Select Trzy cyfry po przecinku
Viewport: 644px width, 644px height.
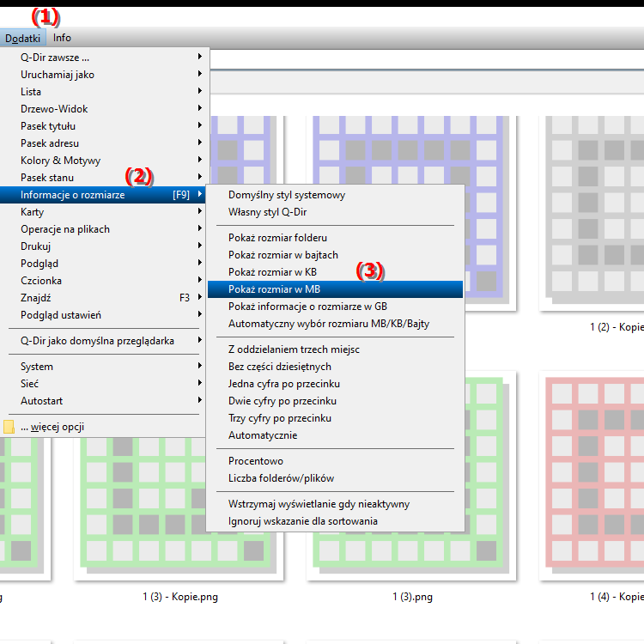tap(335, 418)
